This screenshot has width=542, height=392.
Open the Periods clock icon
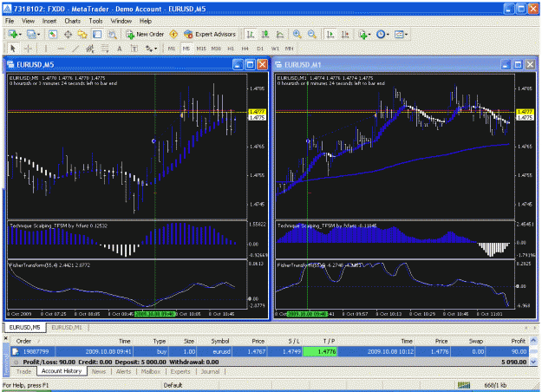pos(381,34)
